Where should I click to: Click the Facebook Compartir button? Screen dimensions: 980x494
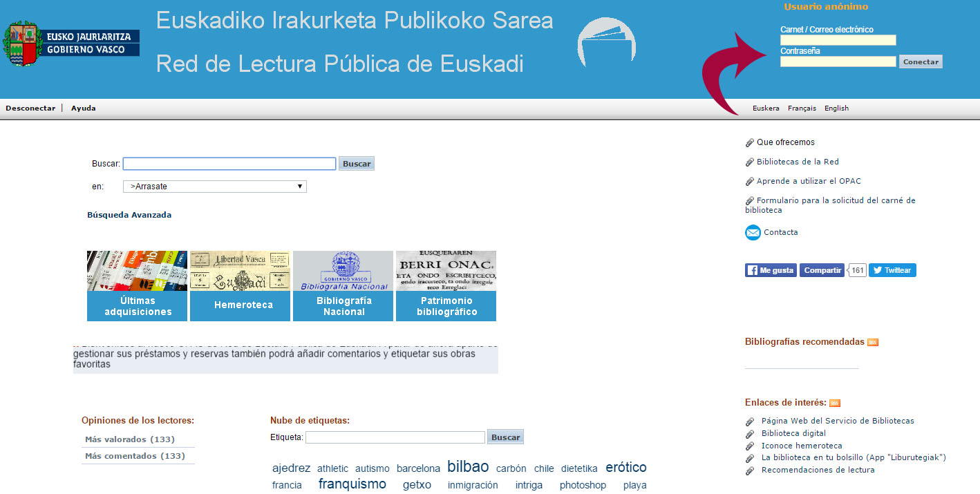822,270
